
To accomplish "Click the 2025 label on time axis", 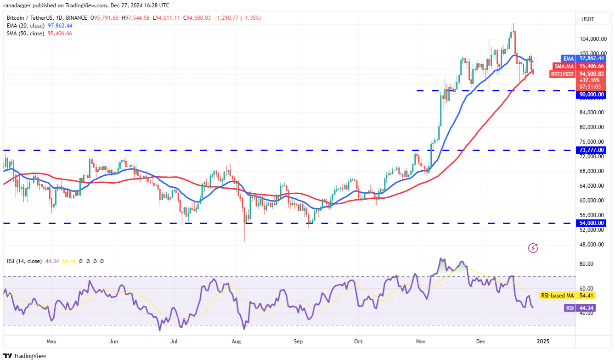I will coord(543,342).
